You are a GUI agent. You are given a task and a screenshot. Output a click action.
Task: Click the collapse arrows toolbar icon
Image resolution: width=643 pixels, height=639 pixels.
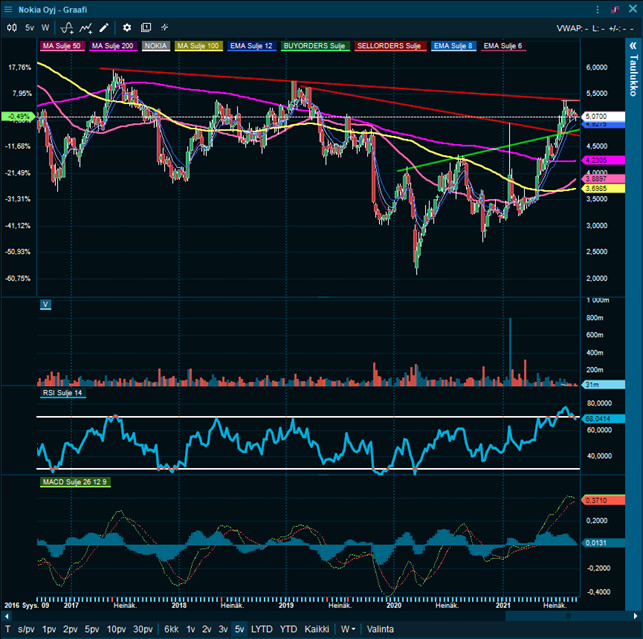click(x=164, y=27)
